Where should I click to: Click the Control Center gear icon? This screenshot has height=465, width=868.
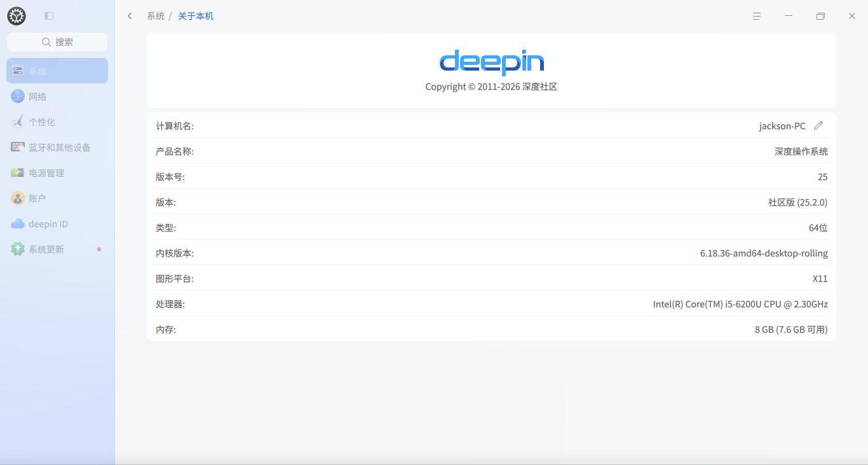[17, 16]
